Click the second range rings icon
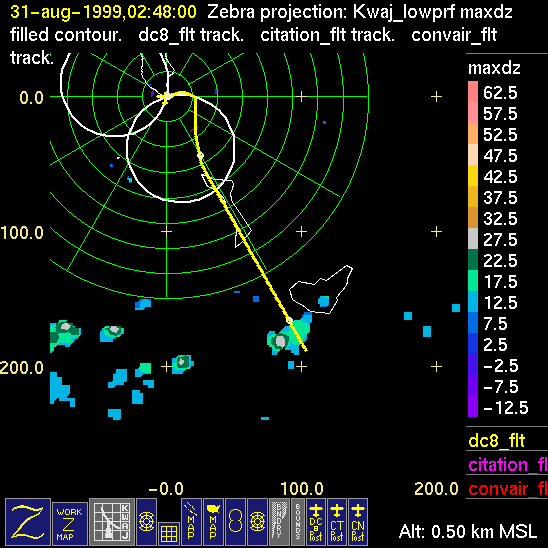 [257, 522]
